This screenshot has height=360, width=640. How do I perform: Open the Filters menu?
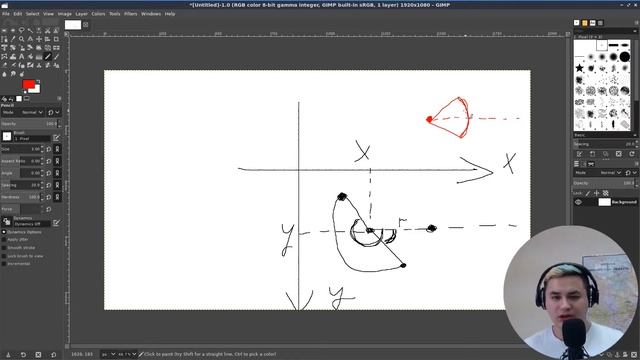130,13
